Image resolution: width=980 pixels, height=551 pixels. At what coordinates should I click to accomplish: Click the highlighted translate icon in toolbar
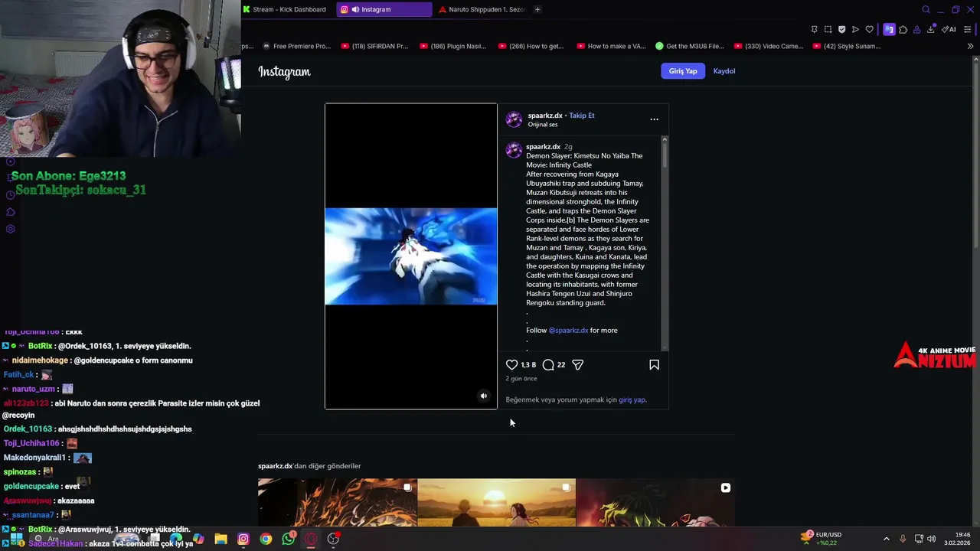point(889,29)
